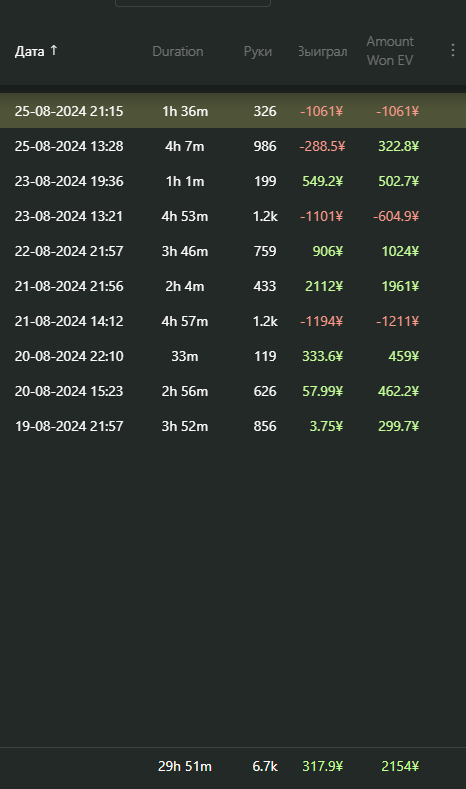Select the 22-08-2024 21:57 session row
This screenshot has width=466, height=789.
pyautogui.click(x=233, y=251)
